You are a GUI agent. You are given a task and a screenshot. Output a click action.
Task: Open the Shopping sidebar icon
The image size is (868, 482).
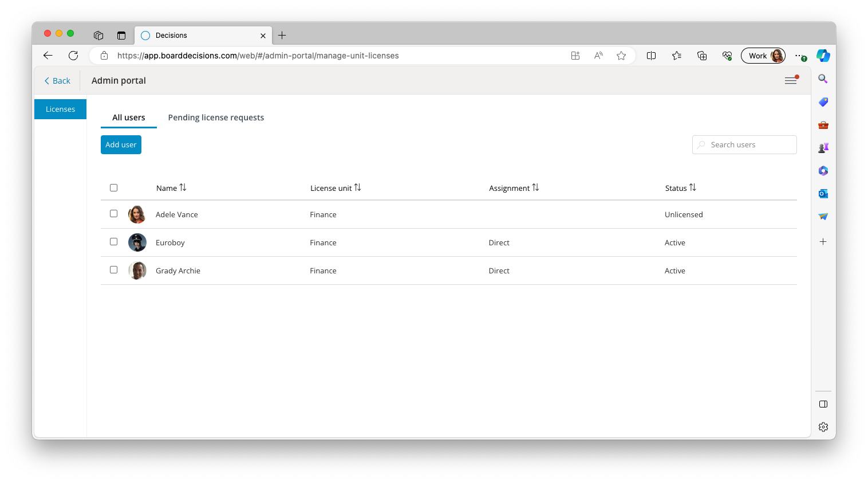(x=823, y=101)
